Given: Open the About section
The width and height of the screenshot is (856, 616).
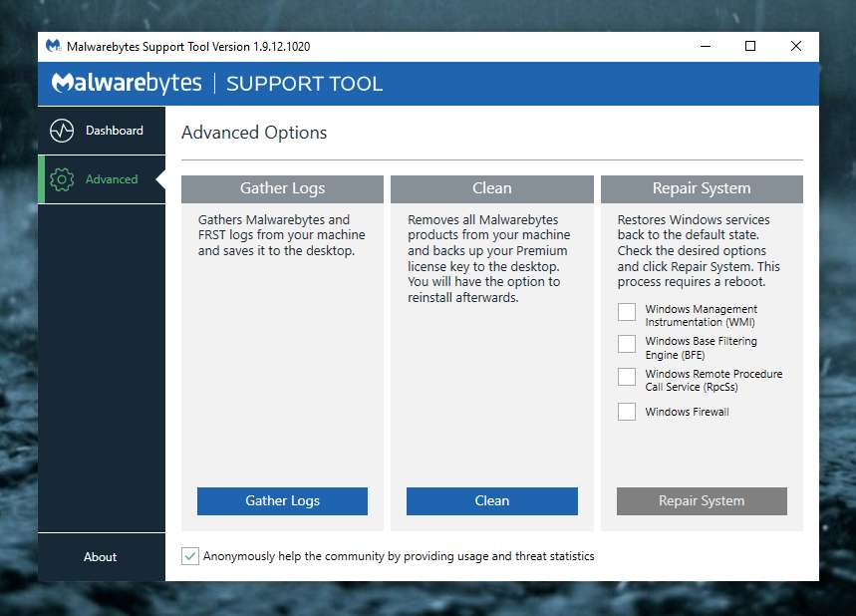Looking at the screenshot, I should point(101,557).
